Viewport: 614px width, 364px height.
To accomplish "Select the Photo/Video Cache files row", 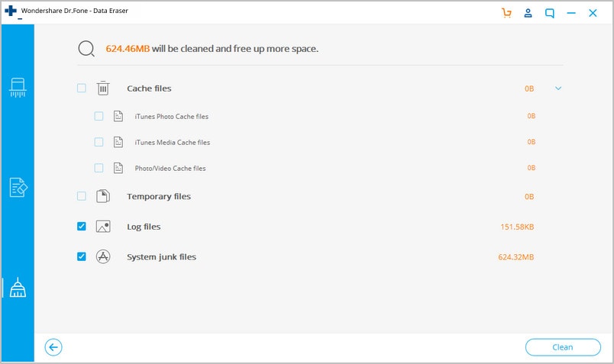I will click(x=170, y=168).
